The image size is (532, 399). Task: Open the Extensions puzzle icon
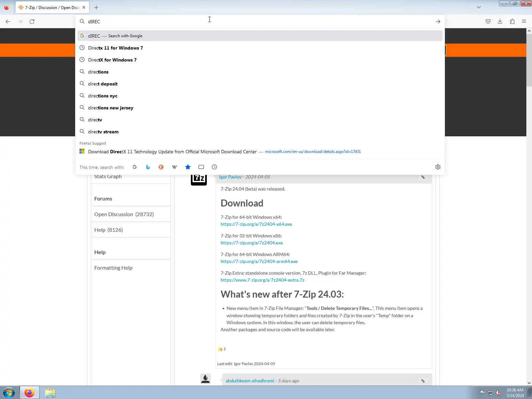[x=512, y=21]
